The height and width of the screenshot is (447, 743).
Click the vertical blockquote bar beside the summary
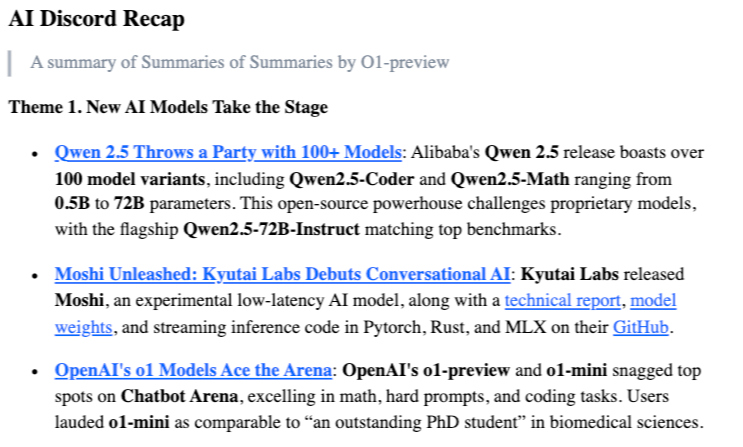10,62
